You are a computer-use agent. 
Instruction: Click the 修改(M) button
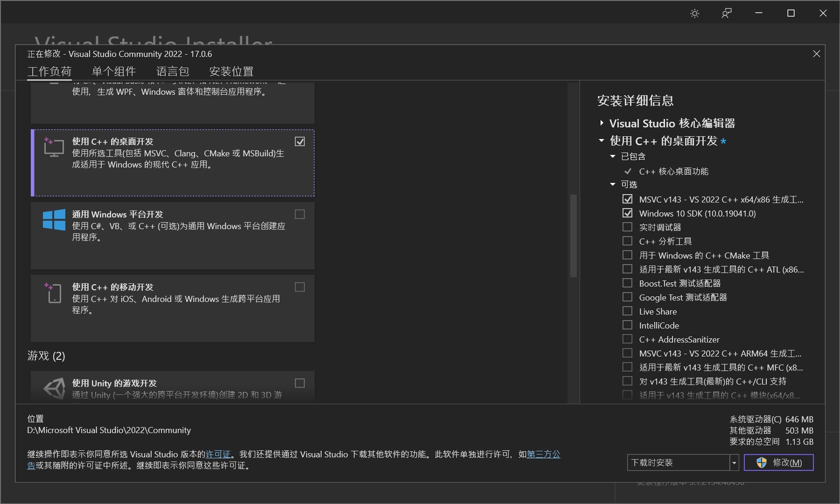(x=778, y=462)
